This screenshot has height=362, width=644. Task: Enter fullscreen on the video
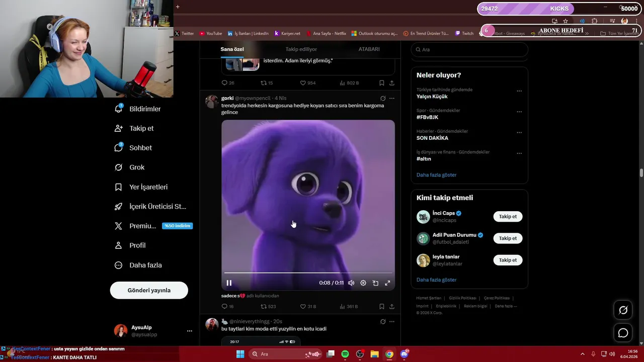pos(387,283)
